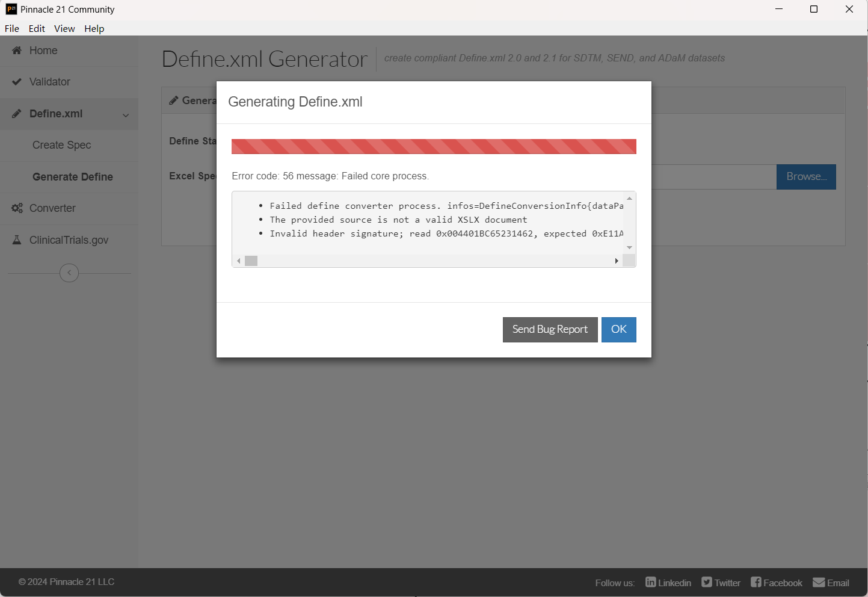Click the Twitter logo icon in footer
Image resolution: width=868 pixels, height=597 pixels.
tap(707, 582)
